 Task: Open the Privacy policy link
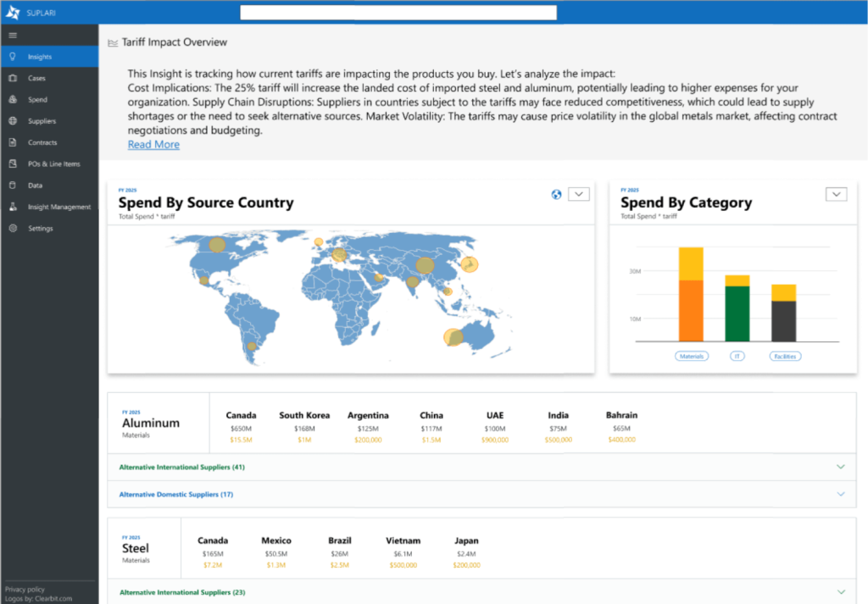click(24, 589)
